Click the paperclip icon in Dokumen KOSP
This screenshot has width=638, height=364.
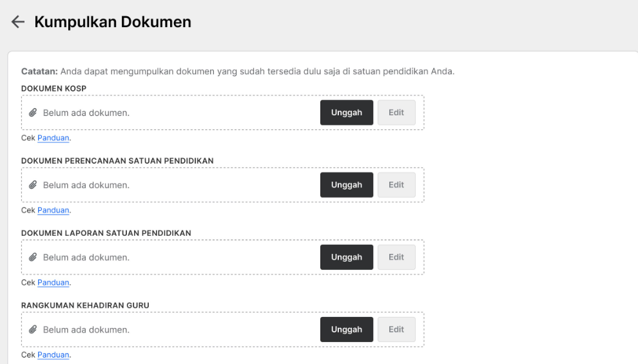click(33, 113)
